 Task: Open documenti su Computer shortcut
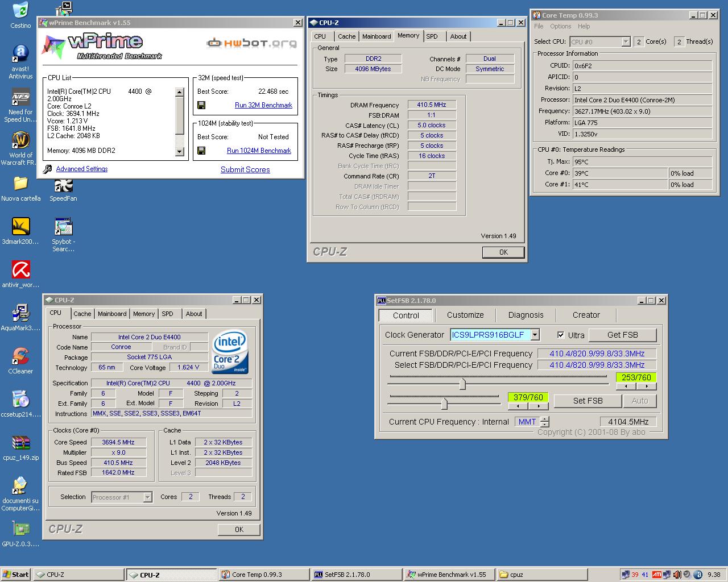pyautogui.click(x=20, y=494)
